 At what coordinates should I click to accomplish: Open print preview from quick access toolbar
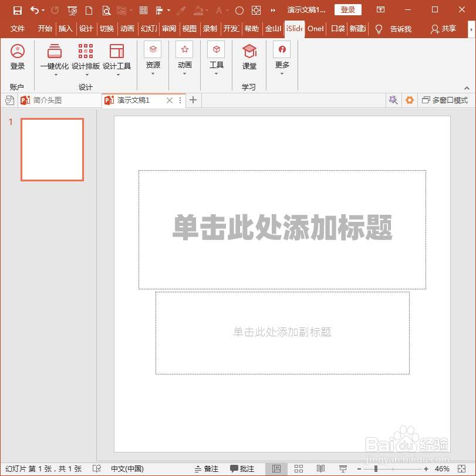(105, 9)
